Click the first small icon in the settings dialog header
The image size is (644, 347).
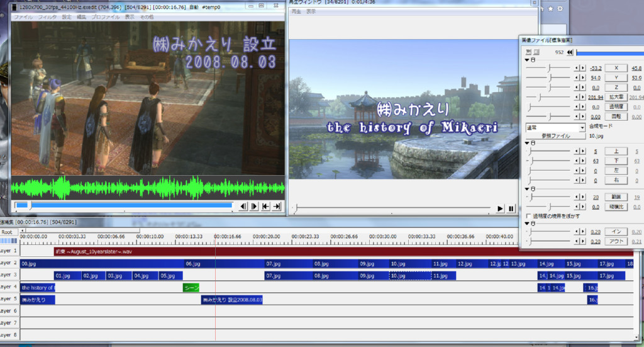tap(528, 52)
